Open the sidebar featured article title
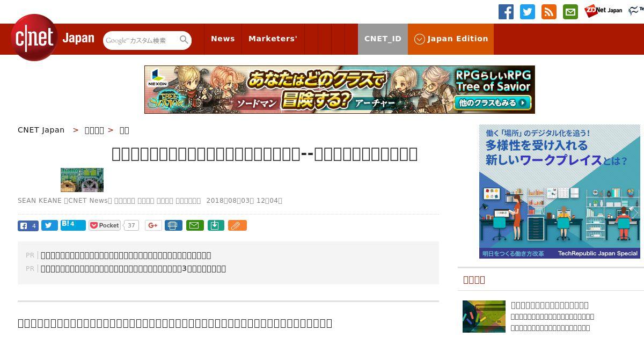 pos(550,305)
